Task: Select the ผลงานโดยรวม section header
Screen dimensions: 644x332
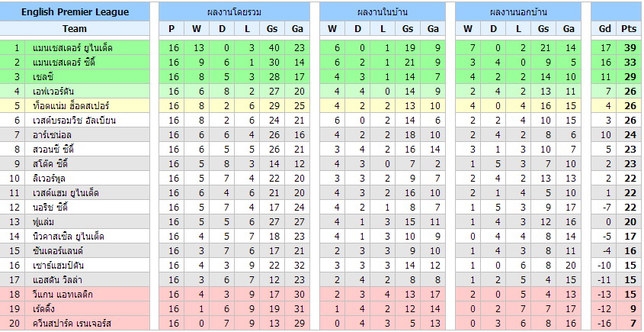Action: coord(232,12)
